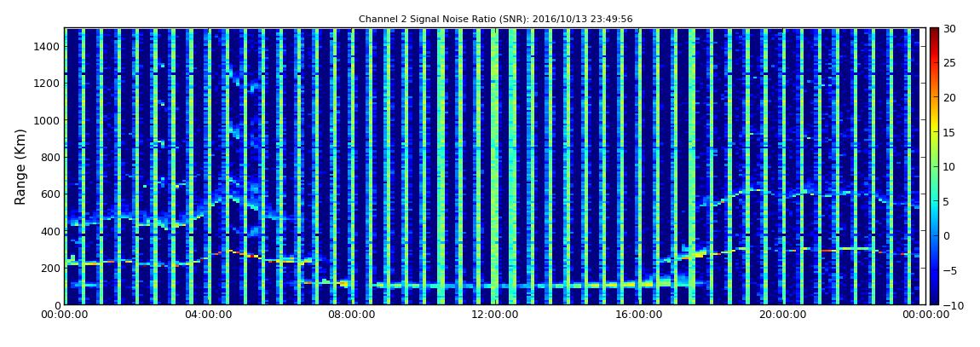980x347 pixels.
Task: Click the Range (Km) axis label
Action: click(x=20, y=167)
